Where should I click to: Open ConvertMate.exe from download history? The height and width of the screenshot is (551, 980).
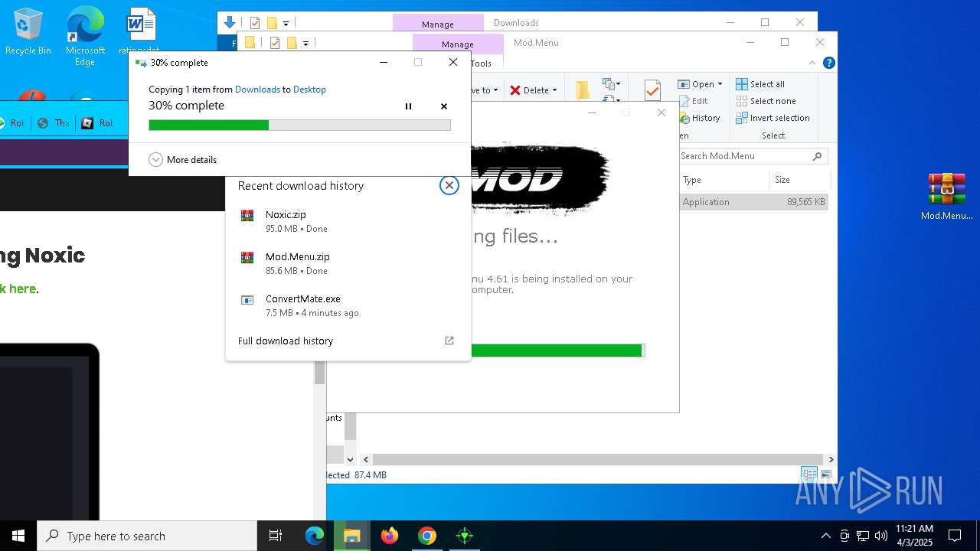[x=348, y=305]
